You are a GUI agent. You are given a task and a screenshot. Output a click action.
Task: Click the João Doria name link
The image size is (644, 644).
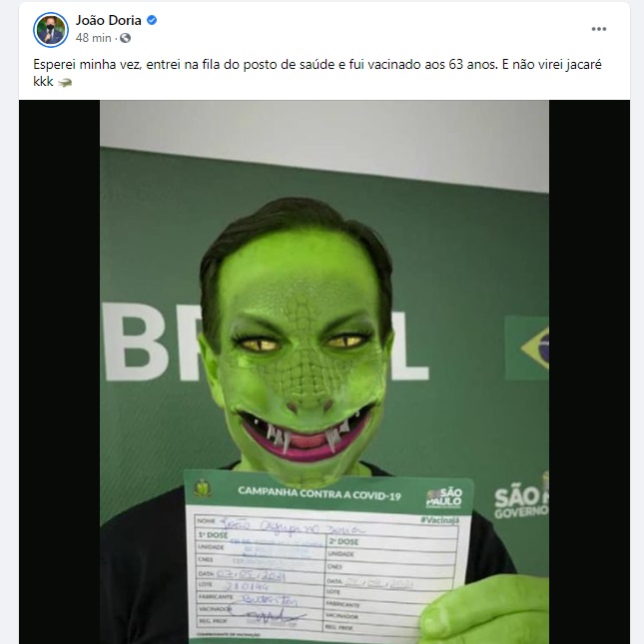(109, 20)
